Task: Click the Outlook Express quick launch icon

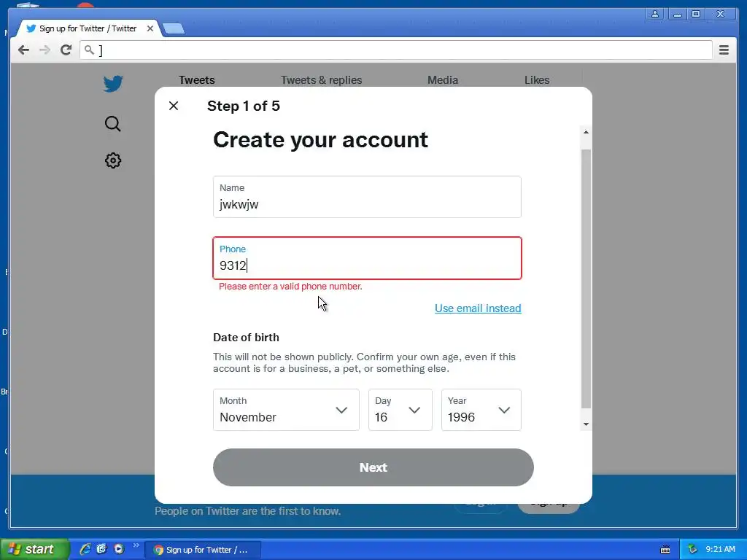Action: click(x=102, y=549)
